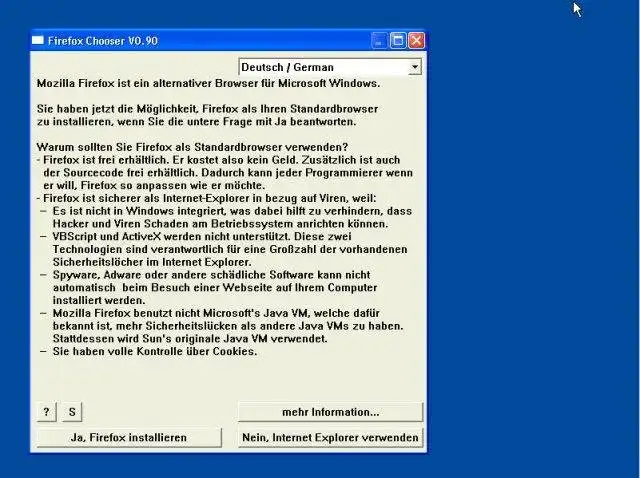640x478 pixels.
Task: Click the line "Es ist nicht in Windows integriert"
Action: pyautogui.click(x=232, y=211)
